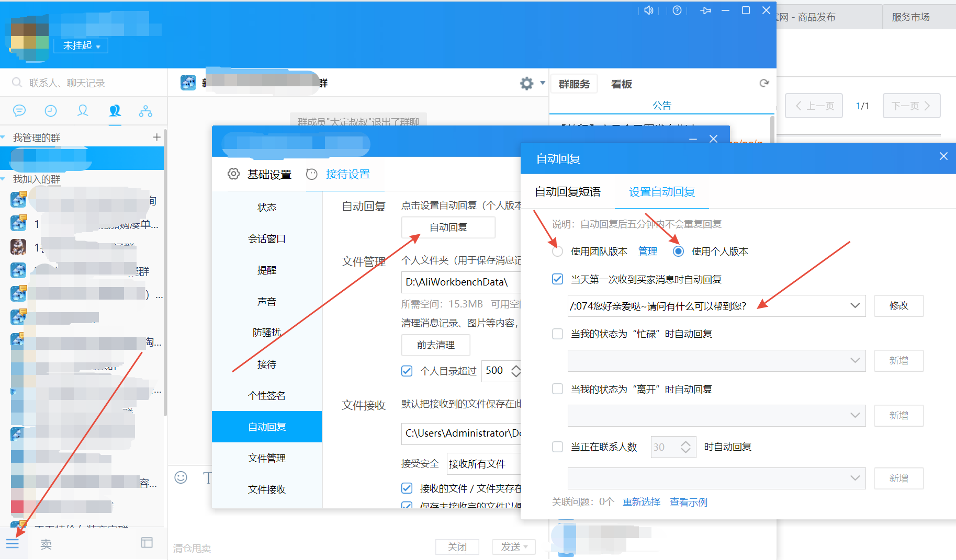Add a group with the plus icon
This screenshot has height=560, width=956.
[156, 137]
